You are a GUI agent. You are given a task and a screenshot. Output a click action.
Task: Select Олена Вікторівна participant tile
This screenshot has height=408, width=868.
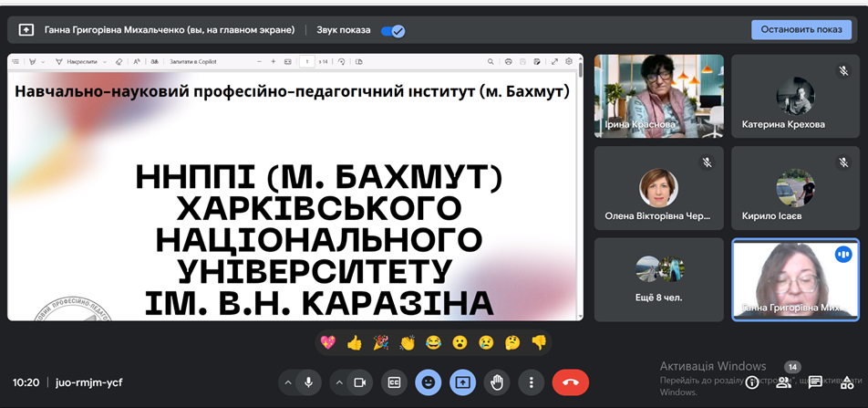(x=658, y=188)
